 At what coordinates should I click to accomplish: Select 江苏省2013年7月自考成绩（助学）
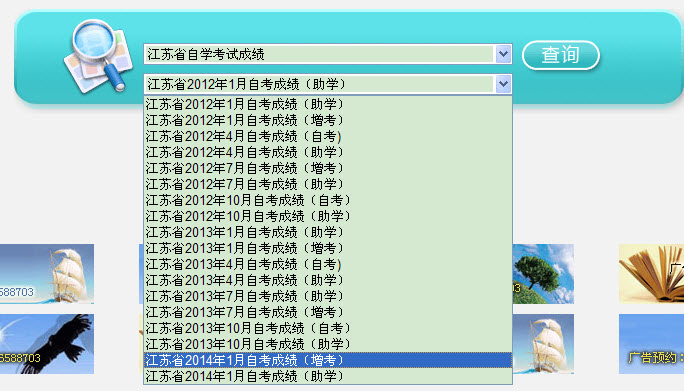[x=328, y=296]
